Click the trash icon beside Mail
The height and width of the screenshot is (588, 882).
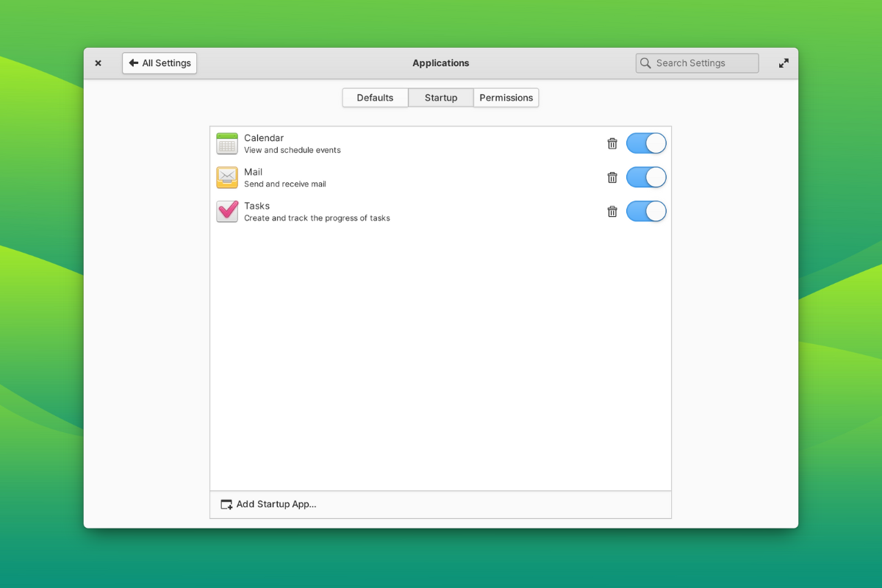pos(612,177)
